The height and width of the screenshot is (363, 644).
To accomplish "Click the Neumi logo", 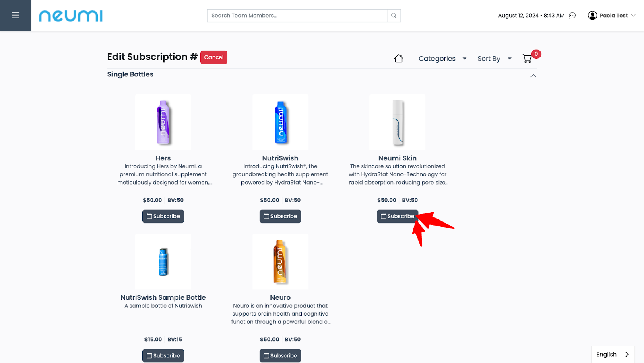I will (x=71, y=16).
